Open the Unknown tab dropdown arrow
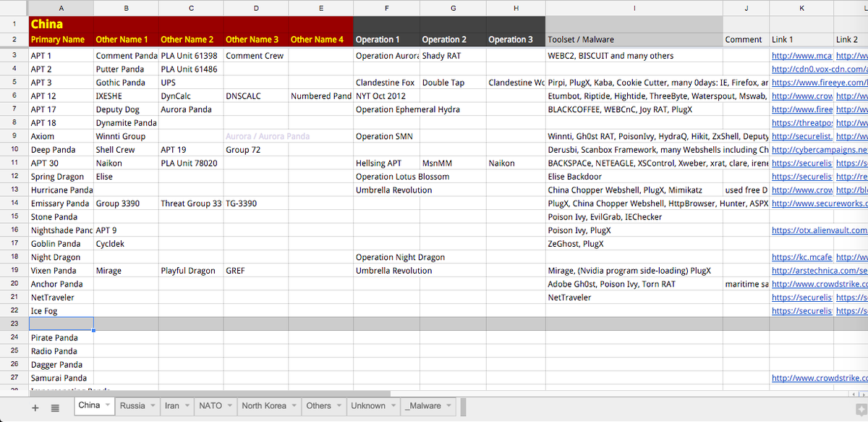The height and width of the screenshot is (422, 868). (x=393, y=406)
